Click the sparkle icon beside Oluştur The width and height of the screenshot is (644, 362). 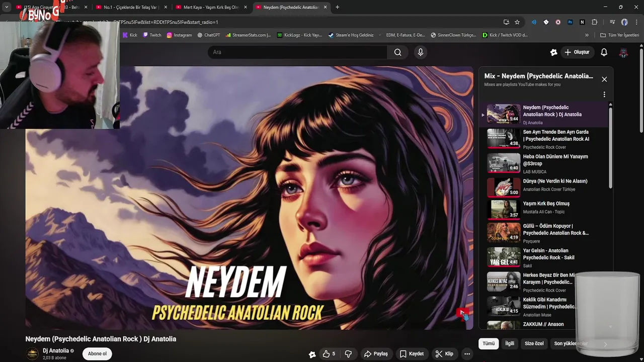pyautogui.click(x=554, y=52)
